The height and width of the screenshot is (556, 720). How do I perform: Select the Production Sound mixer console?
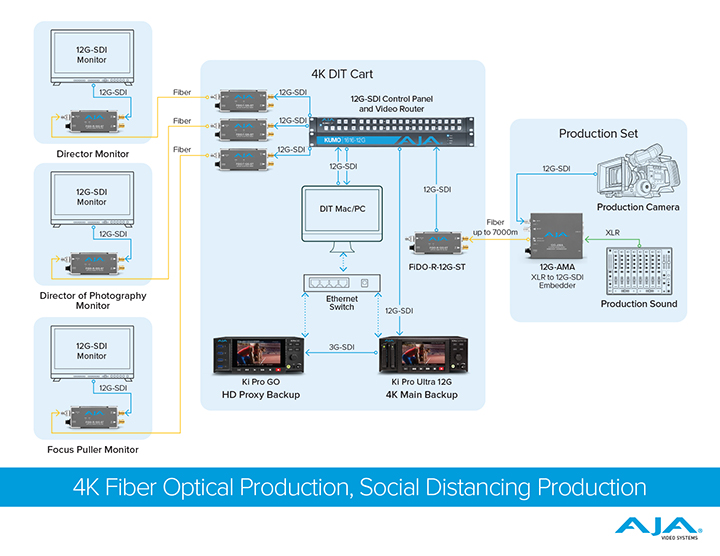point(638,266)
